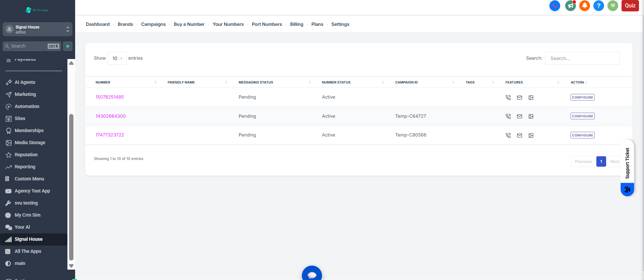
Task: Click the green lightning quick actions icon
Action: pos(68,46)
